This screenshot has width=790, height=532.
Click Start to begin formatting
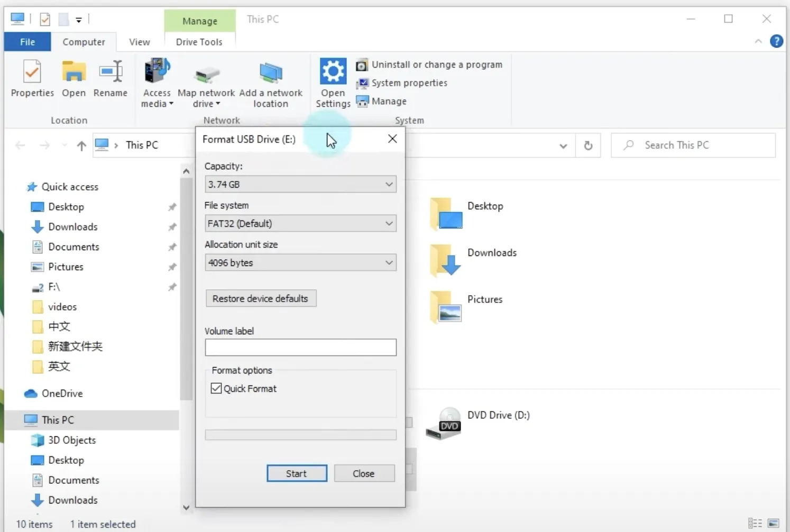(297, 473)
